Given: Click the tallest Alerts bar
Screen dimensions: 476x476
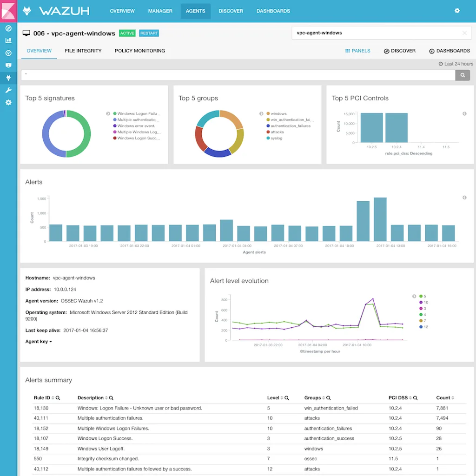Looking at the screenshot, I should coord(380,219).
